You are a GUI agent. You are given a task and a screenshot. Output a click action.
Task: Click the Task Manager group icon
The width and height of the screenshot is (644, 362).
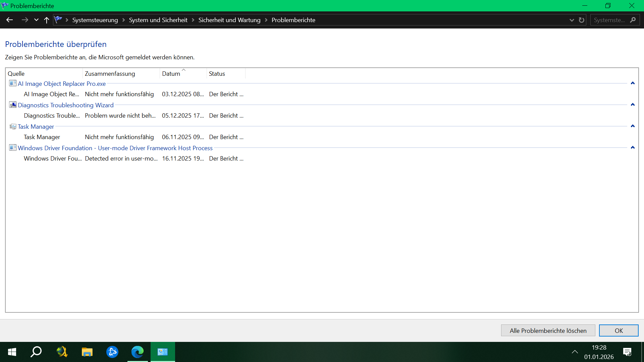coord(13,126)
